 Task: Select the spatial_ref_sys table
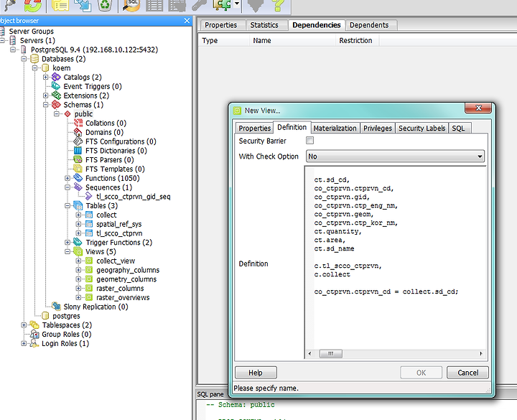(118, 224)
